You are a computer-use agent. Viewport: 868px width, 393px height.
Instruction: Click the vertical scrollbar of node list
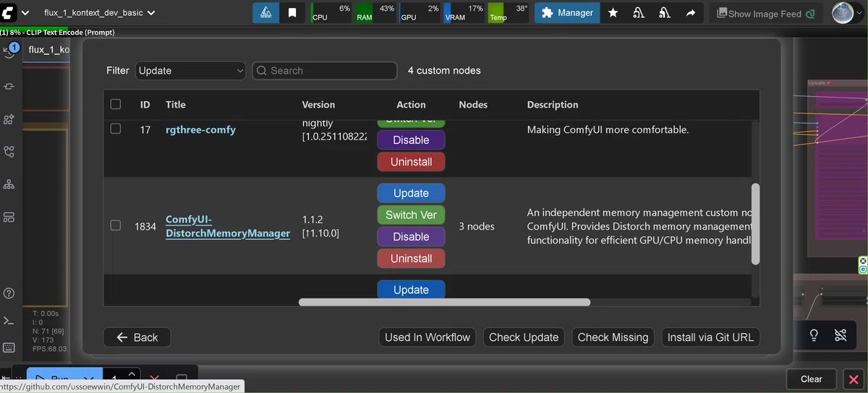tap(756, 224)
